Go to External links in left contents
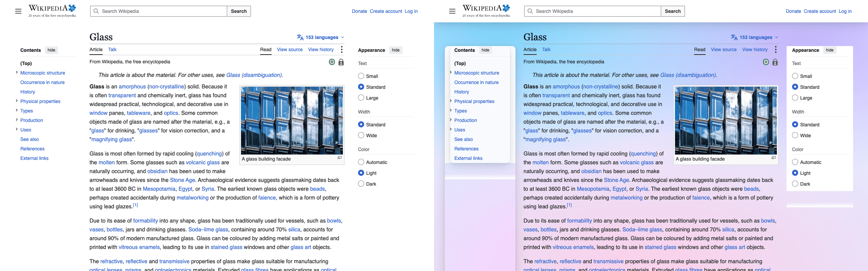The height and width of the screenshot is (271, 868). (x=34, y=158)
